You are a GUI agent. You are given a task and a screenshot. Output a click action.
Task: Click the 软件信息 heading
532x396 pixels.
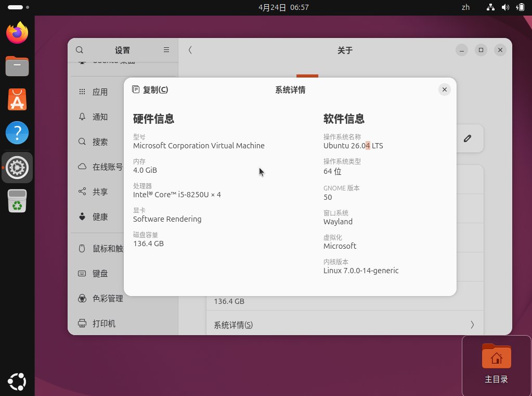click(344, 119)
